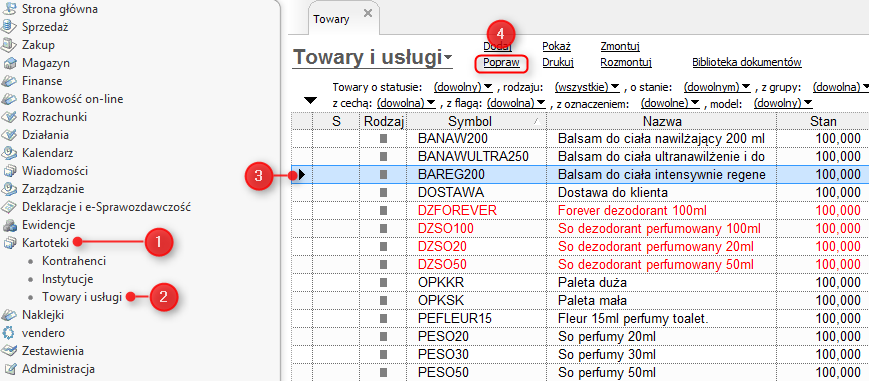The height and width of the screenshot is (381, 869).
Task: Click the Deklaracje i e-Sprawozdawczość icon
Action: point(9,207)
